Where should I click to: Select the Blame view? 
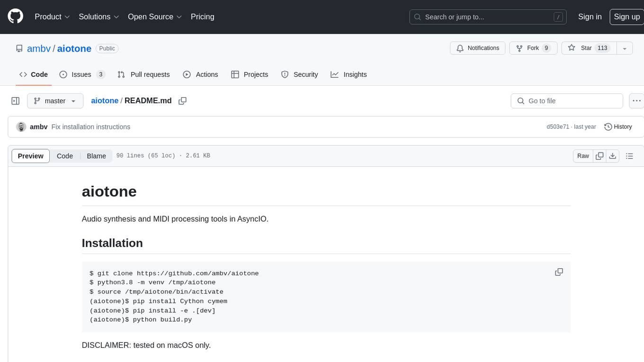[97, 156]
